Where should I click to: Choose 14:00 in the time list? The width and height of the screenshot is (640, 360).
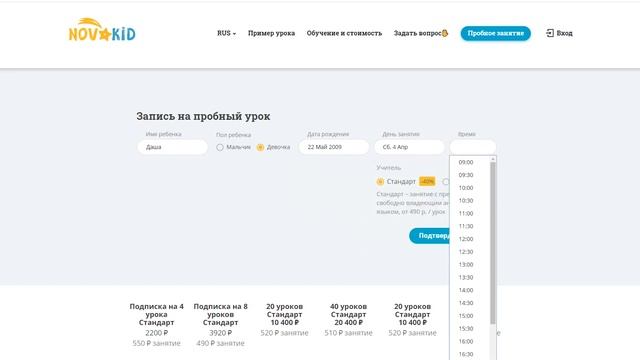coord(466,290)
